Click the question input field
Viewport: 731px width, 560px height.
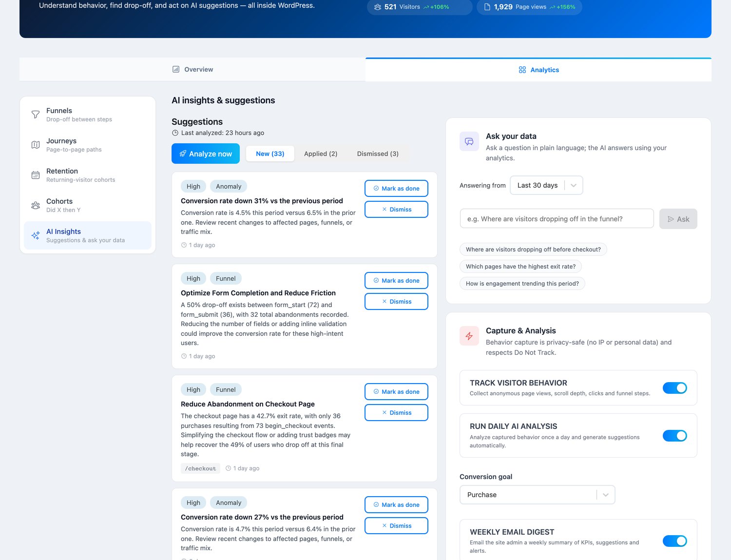(557, 219)
